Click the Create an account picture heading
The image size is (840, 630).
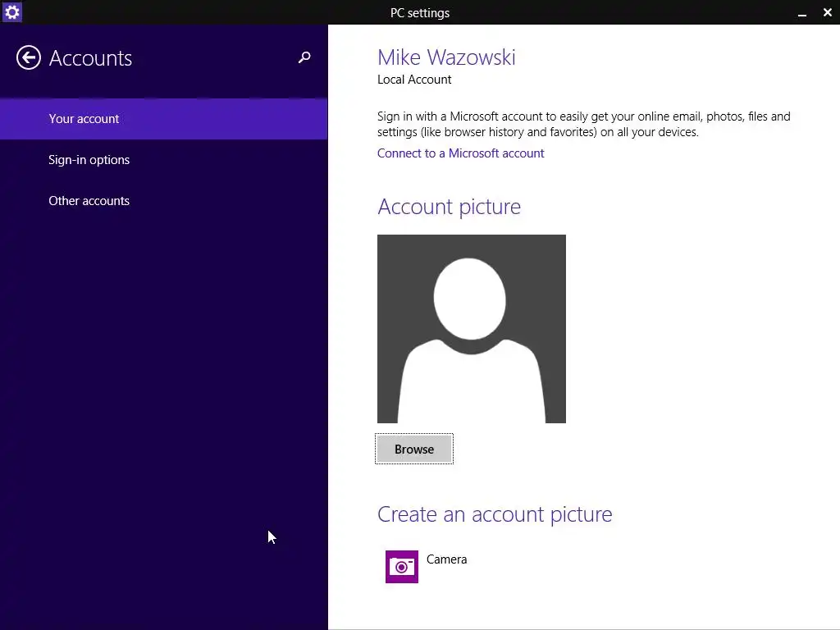(495, 514)
